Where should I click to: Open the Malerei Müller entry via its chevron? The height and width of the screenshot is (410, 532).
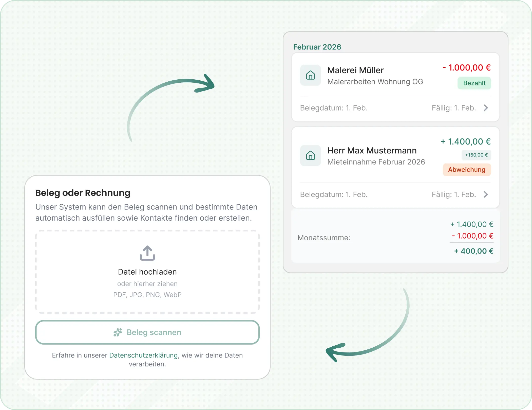pyautogui.click(x=486, y=108)
